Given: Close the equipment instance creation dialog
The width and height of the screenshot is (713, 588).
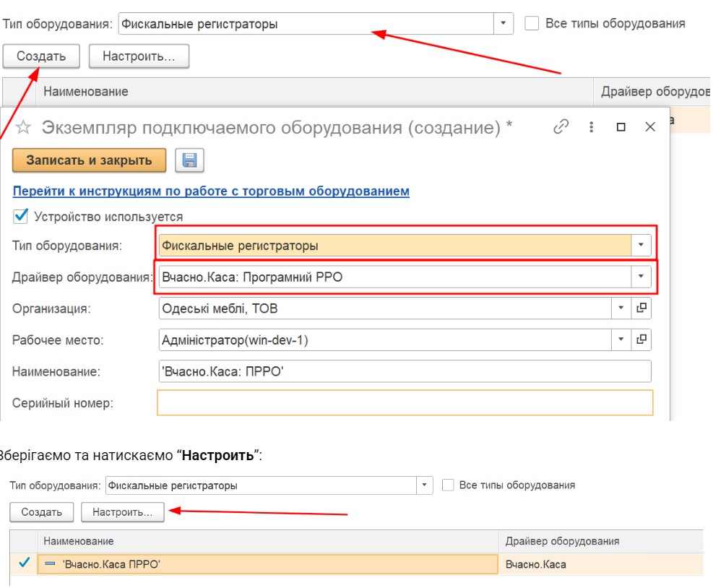Looking at the screenshot, I should tap(649, 127).
